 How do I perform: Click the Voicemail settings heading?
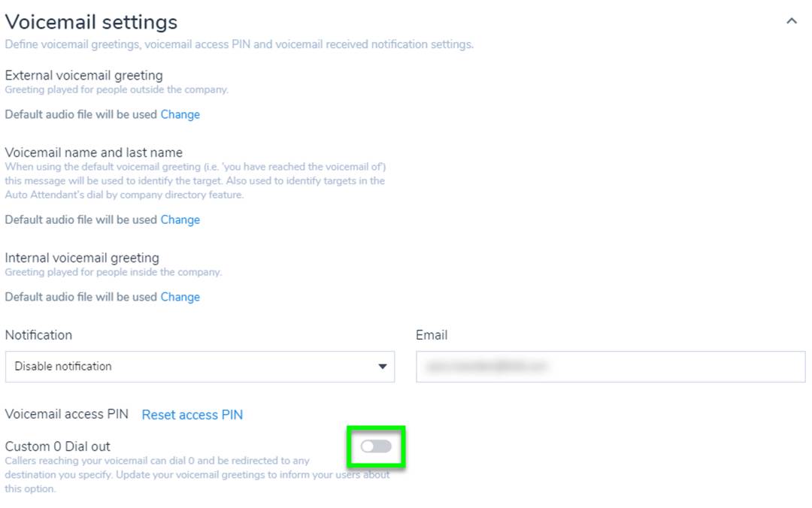click(x=91, y=22)
